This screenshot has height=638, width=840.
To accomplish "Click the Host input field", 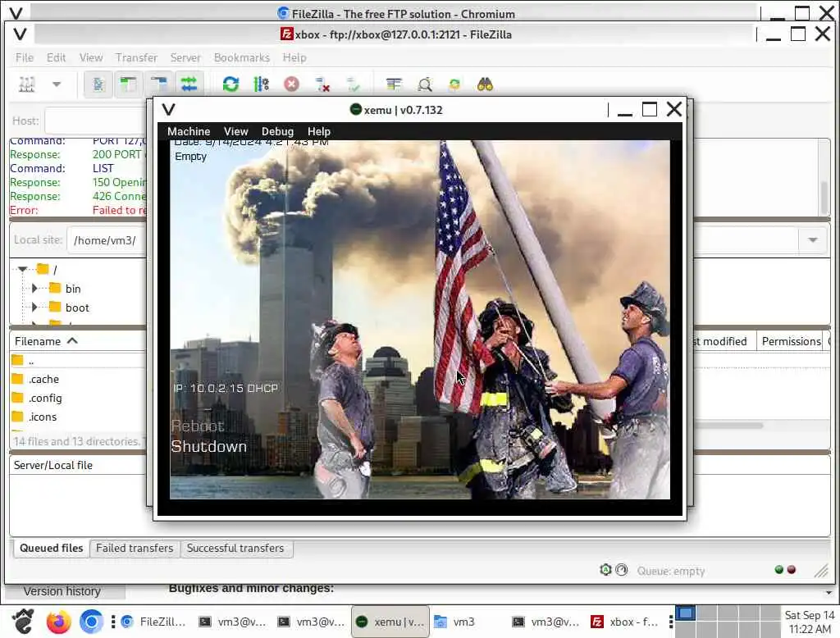I will [x=95, y=121].
